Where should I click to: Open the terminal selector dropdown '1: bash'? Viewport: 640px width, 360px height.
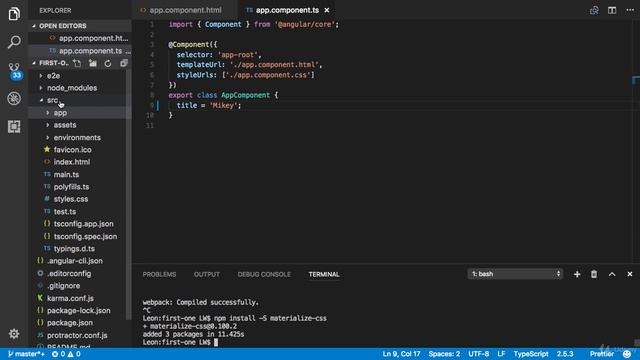(515, 274)
